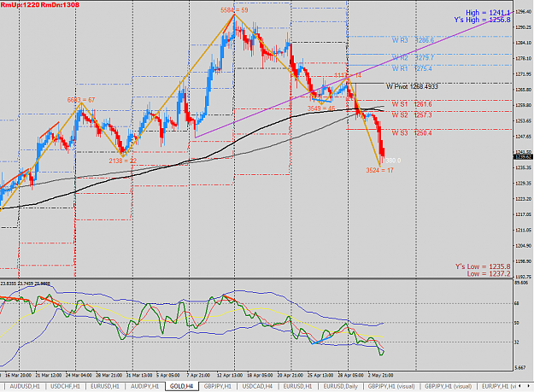Viewport: 534px width, 392px height.
Task: Switch to the AUDJPY,H1 chart tab
Action: tap(144, 386)
